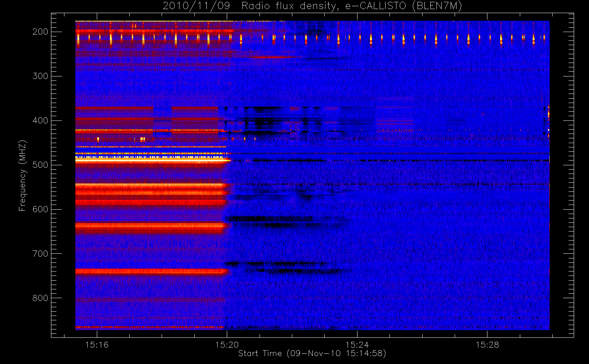Screen dimensions: 589x364
Task: Click the 'Frequency (MHZ)' axis label
Action: click(x=23, y=175)
